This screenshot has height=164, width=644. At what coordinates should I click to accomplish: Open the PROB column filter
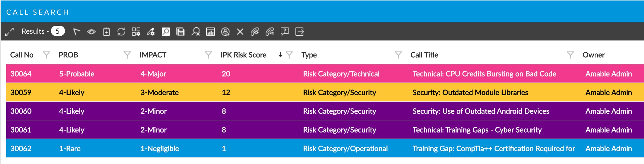[x=127, y=55]
